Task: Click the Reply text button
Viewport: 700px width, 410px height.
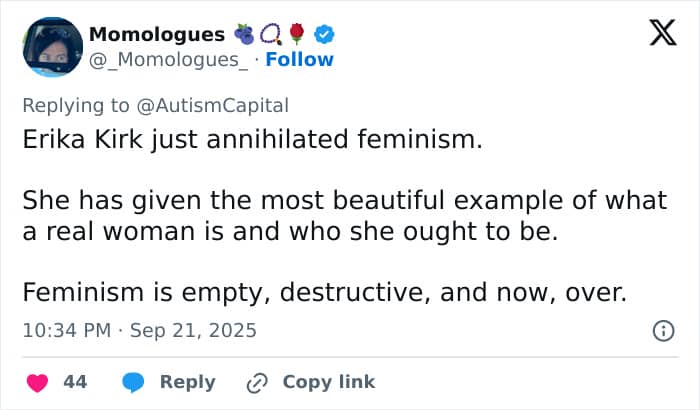Action: [187, 382]
